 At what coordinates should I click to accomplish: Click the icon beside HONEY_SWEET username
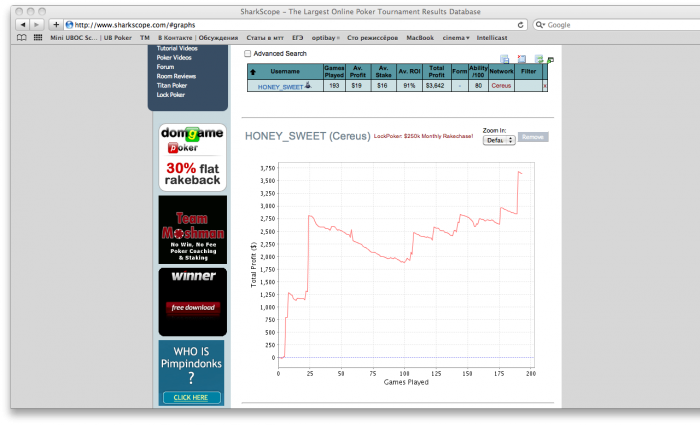[x=308, y=85]
